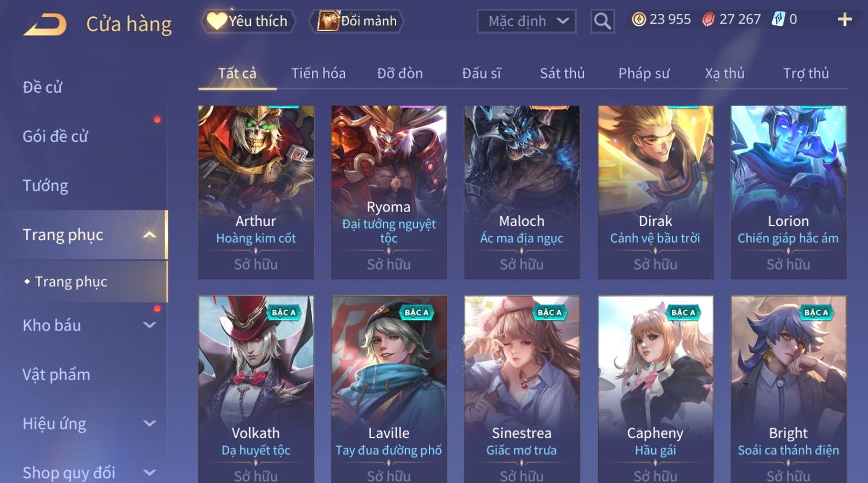Screen dimensions: 868x483
Task: Click the plus icon to add currency
Action: pyautogui.click(x=844, y=20)
